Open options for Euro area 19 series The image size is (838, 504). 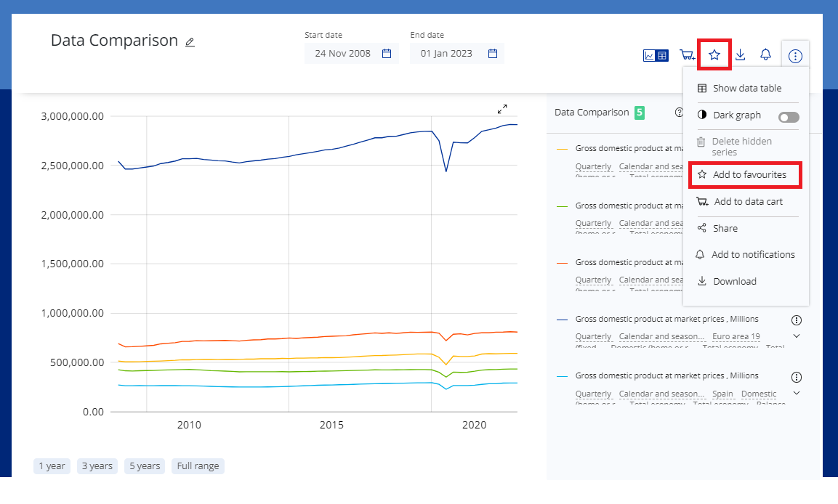point(797,320)
